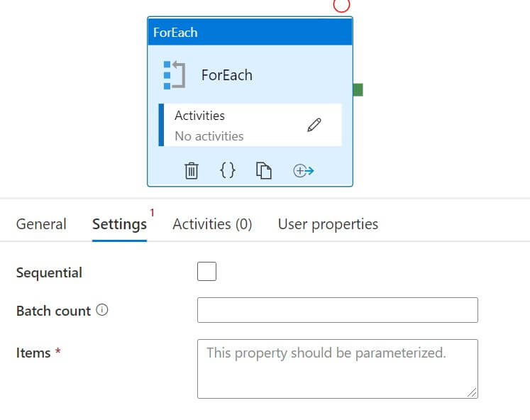Image resolution: width=530 pixels, height=420 pixels.
Task: Focus the Items text area
Action: pos(337,368)
